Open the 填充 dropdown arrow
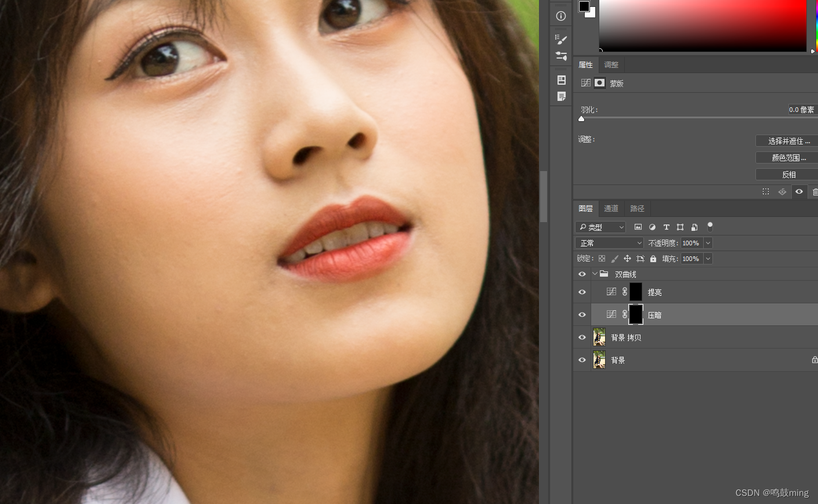Image resolution: width=818 pixels, height=504 pixels. pyautogui.click(x=708, y=259)
